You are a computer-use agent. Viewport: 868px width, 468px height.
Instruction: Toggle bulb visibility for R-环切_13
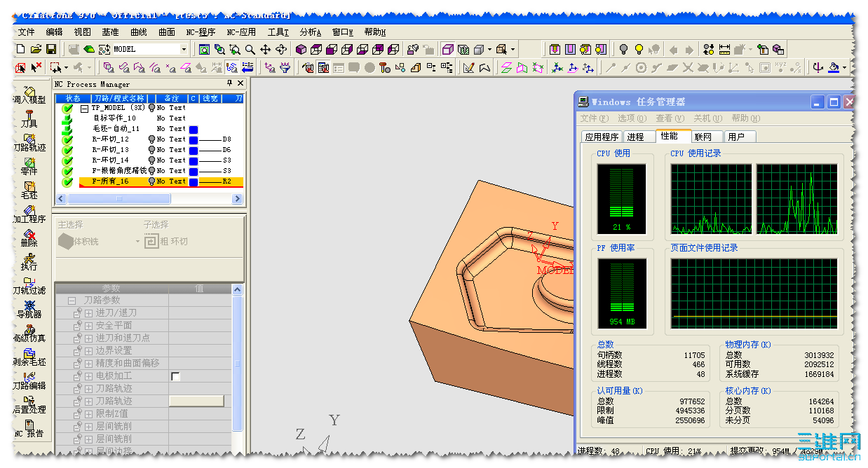click(x=152, y=150)
